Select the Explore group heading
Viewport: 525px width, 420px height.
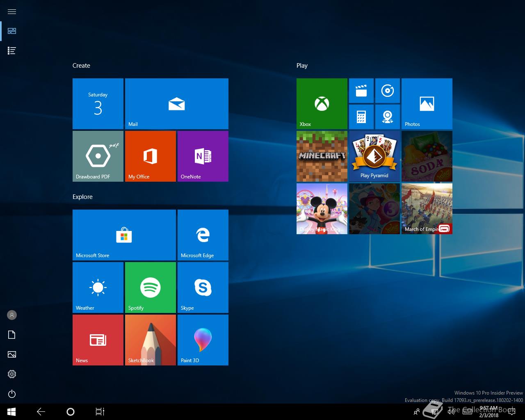click(x=82, y=197)
